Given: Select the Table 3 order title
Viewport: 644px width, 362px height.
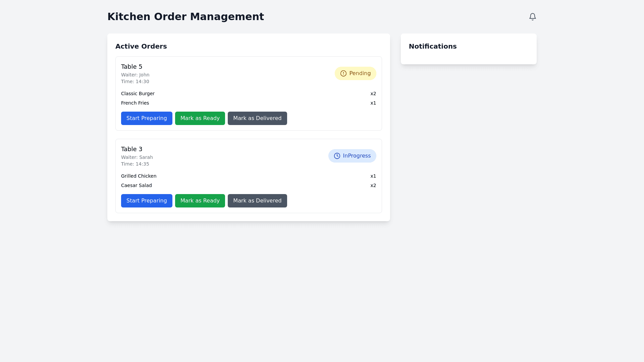Looking at the screenshot, I should tap(131, 149).
